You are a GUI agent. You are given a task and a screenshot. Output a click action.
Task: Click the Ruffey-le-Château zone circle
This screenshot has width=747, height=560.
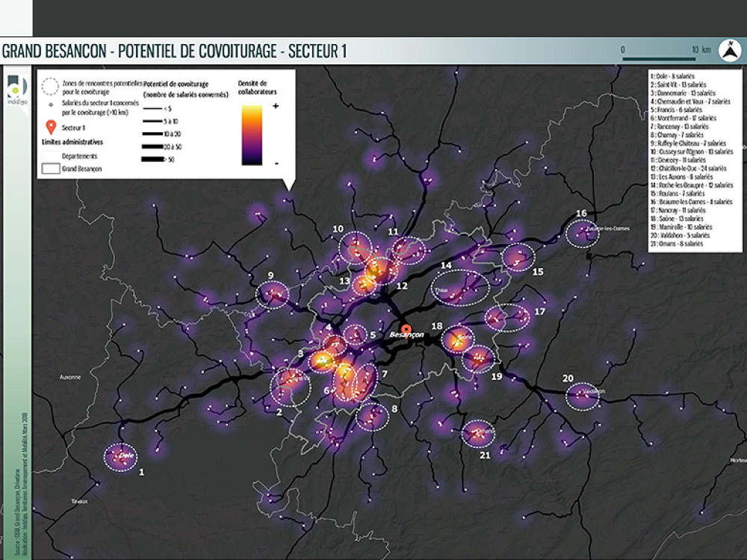point(273,295)
